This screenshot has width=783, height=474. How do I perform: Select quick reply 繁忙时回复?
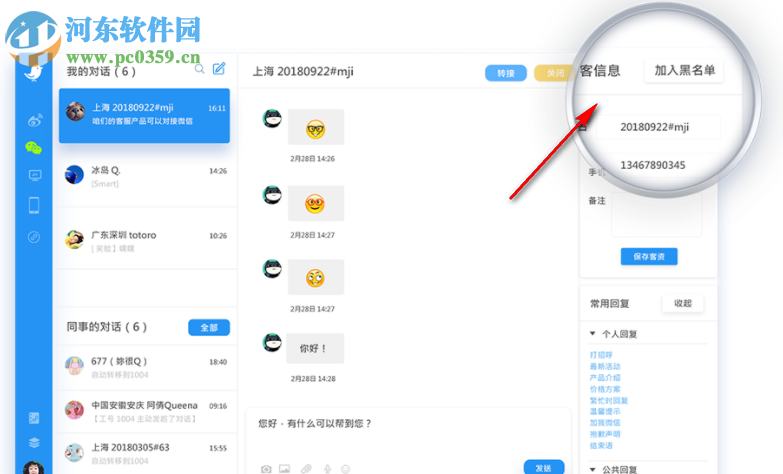tap(609, 400)
